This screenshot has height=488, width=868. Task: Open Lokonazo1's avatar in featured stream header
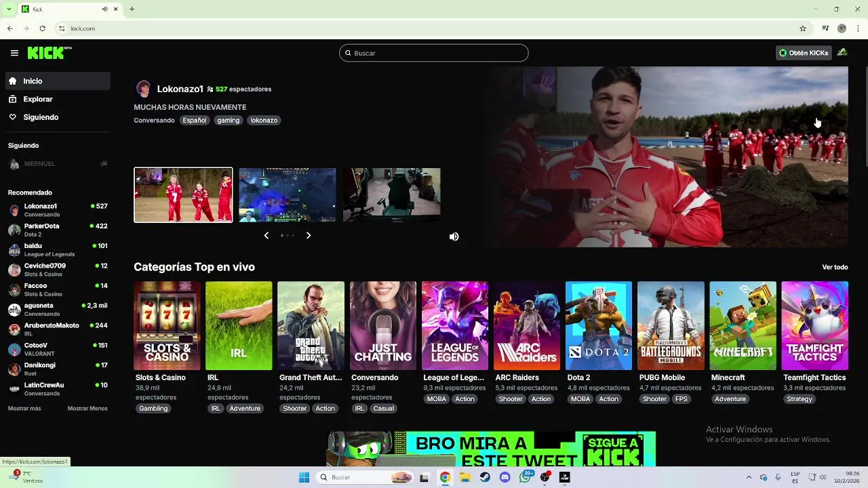click(143, 89)
